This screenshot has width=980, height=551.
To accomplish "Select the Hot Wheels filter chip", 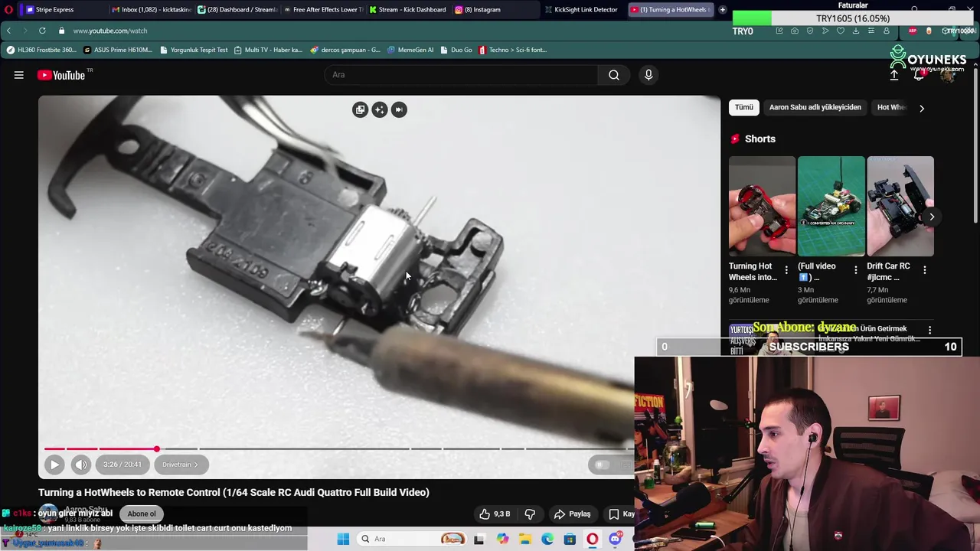I will pos(891,107).
